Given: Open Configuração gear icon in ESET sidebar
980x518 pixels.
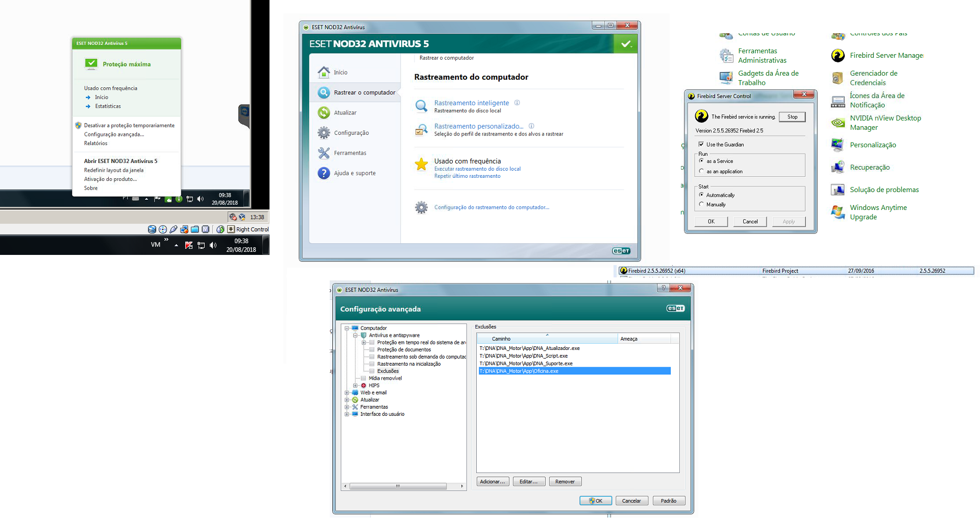Looking at the screenshot, I should [324, 133].
